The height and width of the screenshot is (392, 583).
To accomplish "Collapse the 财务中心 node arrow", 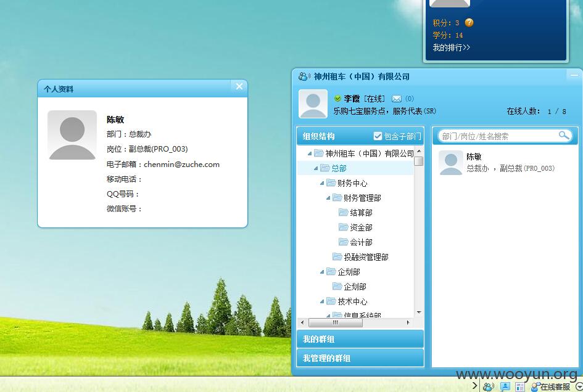I will tap(322, 183).
